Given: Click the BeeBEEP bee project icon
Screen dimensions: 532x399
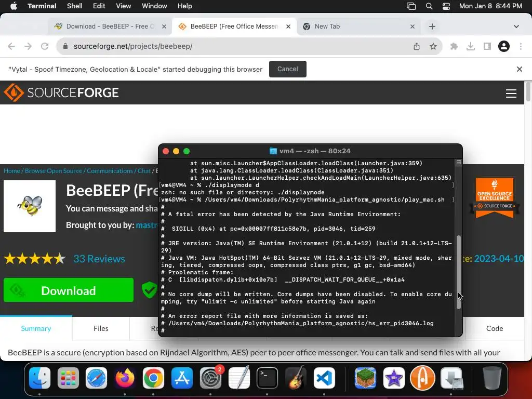Looking at the screenshot, I should coord(30,206).
